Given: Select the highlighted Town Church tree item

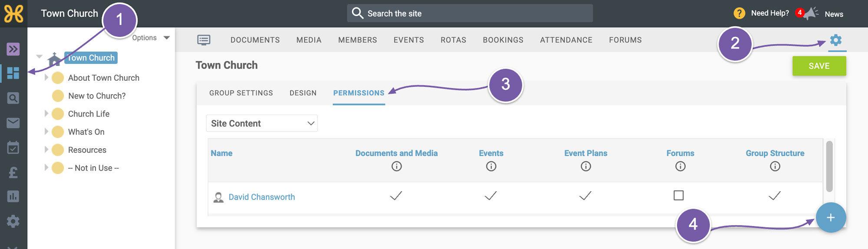Looking at the screenshot, I should click(x=91, y=58).
